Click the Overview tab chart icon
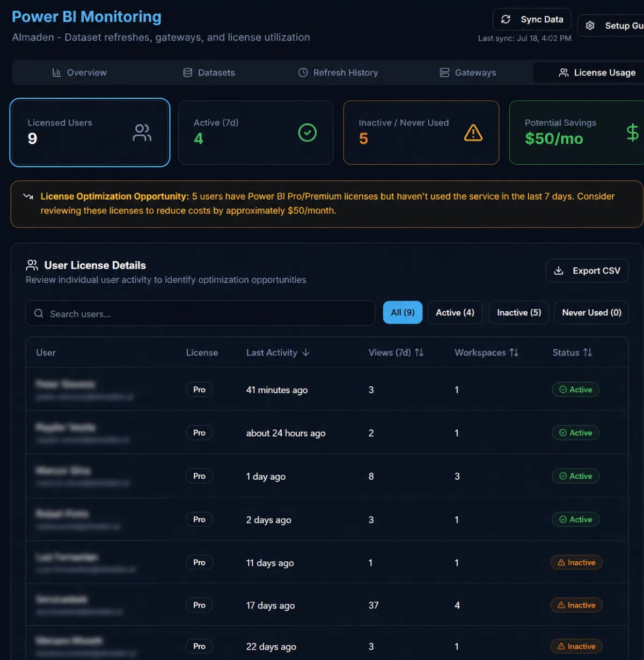This screenshot has width=644, height=660. pyautogui.click(x=56, y=72)
